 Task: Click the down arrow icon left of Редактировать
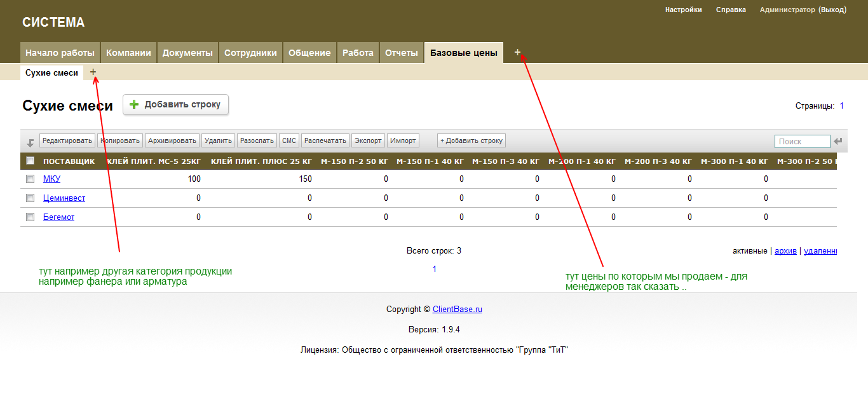30,142
